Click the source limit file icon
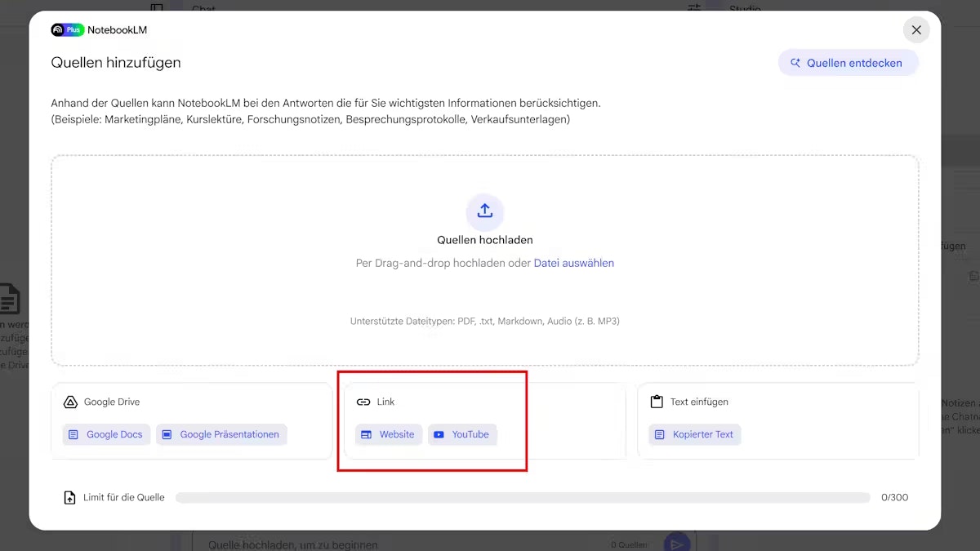Screen dimensions: 980x551 point(70,497)
